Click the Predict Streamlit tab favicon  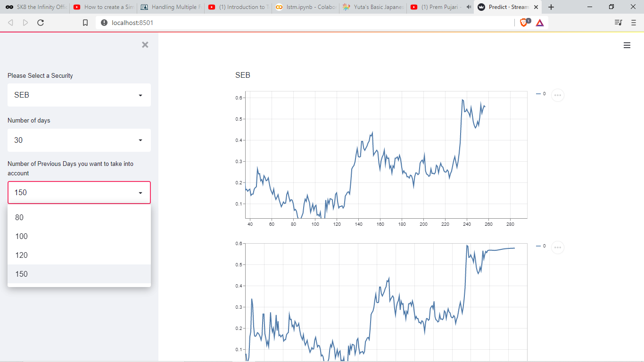(x=481, y=7)
